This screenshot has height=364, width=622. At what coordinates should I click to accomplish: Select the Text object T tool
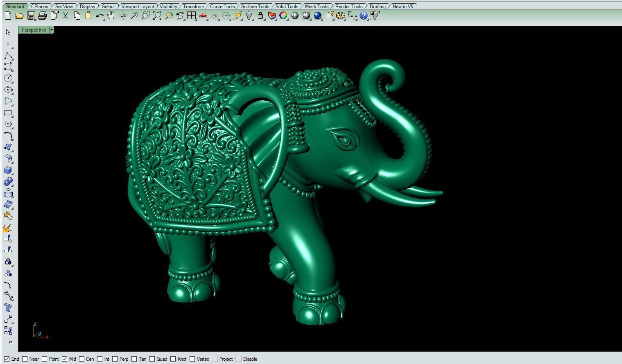[8, 307]
